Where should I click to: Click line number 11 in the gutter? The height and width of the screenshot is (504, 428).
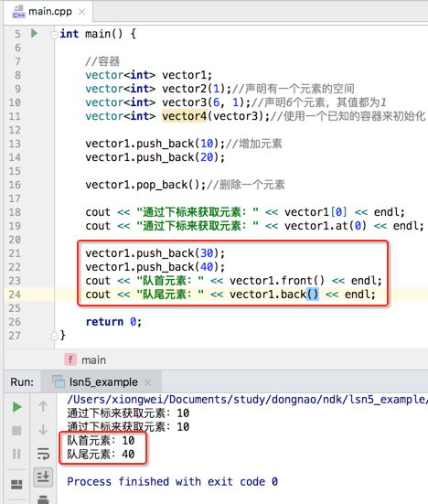pyautogui.click(x=15, y=116)
